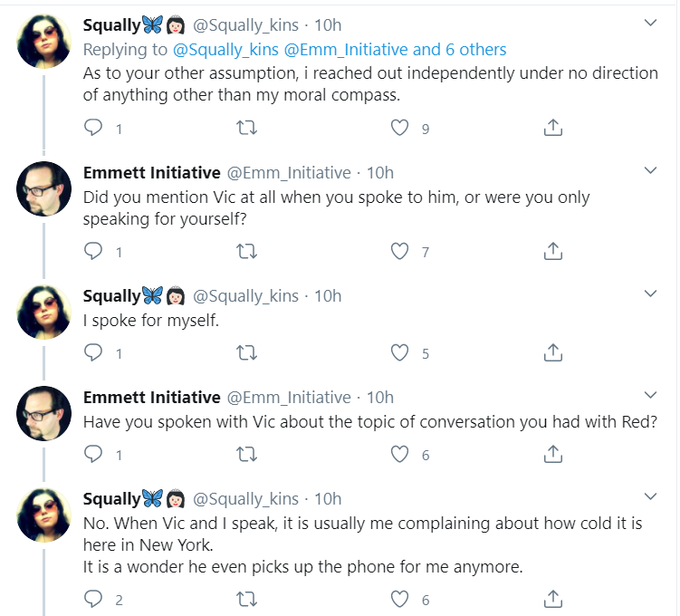Retweet the 'moral compass' tweet

pos(246,128)
